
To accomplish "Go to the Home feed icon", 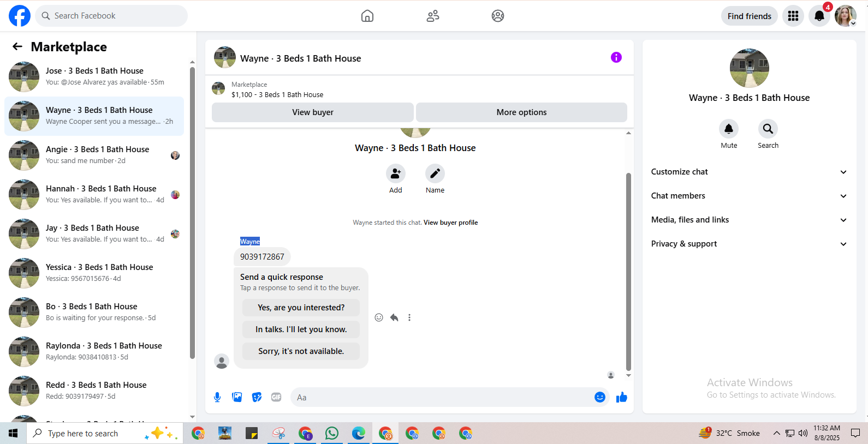I will [x=367, y=16].
